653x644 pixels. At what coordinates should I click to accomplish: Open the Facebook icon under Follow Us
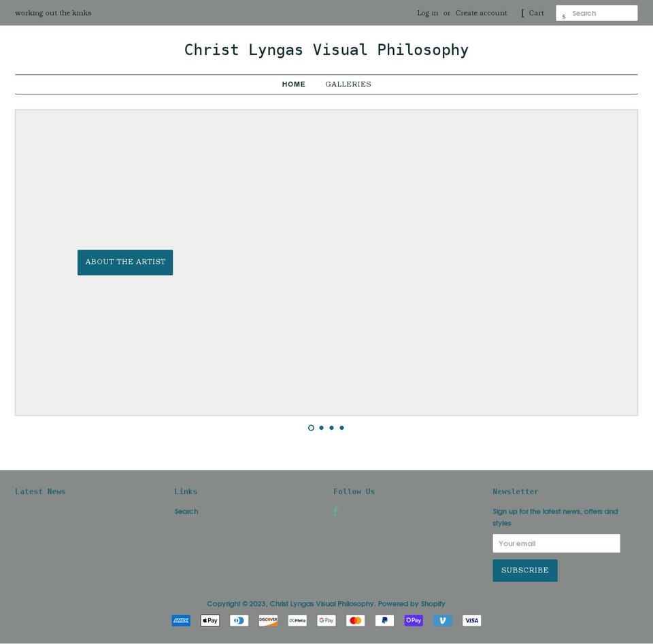[x=335, y=511]
